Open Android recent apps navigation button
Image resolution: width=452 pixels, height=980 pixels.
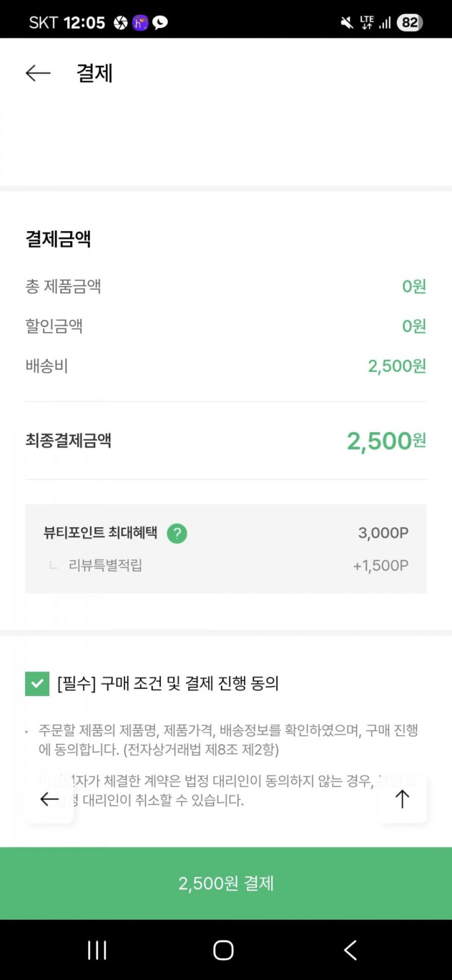coord(97,950)
